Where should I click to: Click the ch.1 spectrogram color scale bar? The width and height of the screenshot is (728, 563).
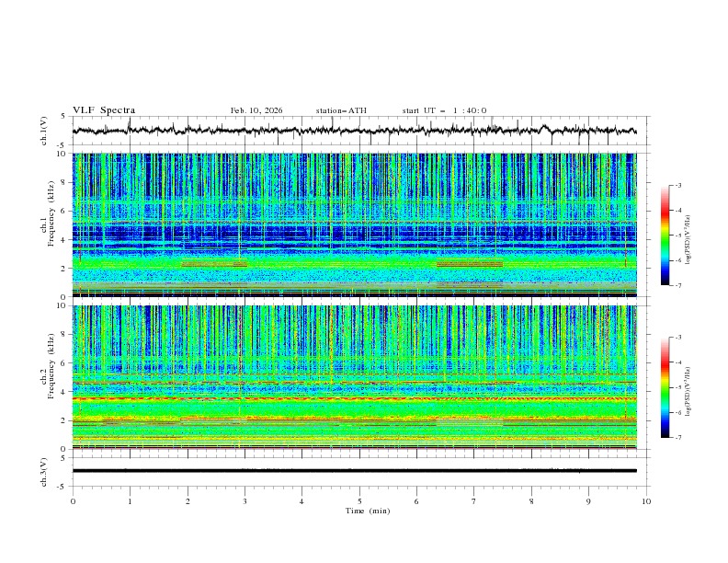coord(665,235)
